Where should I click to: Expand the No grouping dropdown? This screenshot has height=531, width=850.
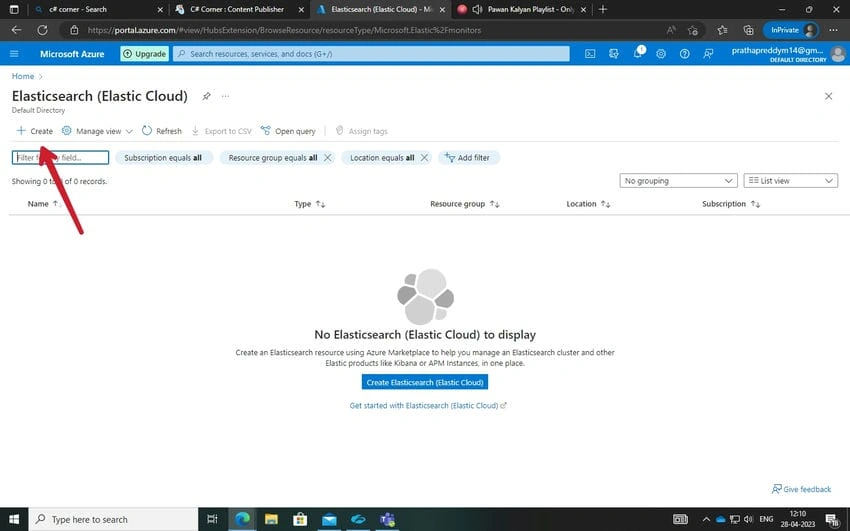click(678, 180)
